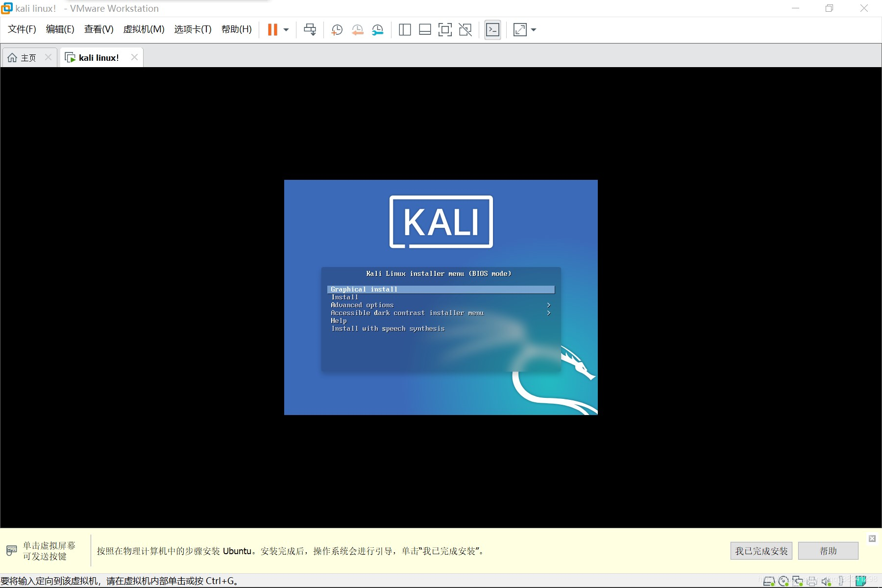Open the power options dropdown arrow beside pause
Screen dimensions: 882x588
[x=286, y=30]
